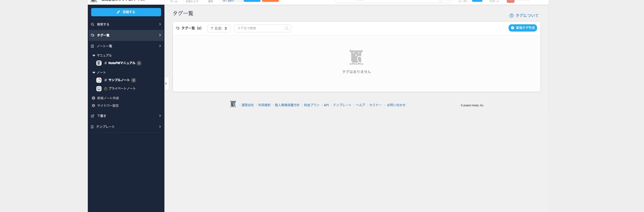Collapse the マニュアル folder triangle
Screen dimensions: 644x212
94,56
